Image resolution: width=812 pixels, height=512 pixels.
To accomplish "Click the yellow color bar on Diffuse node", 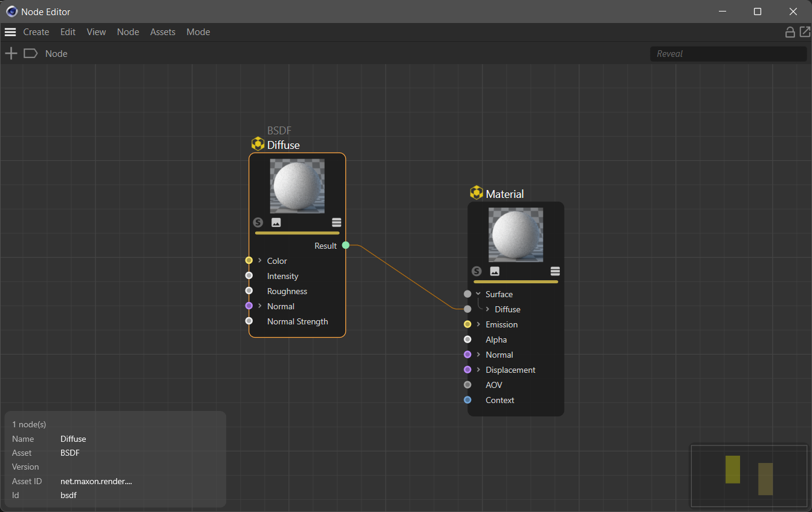I will (297, 233).
